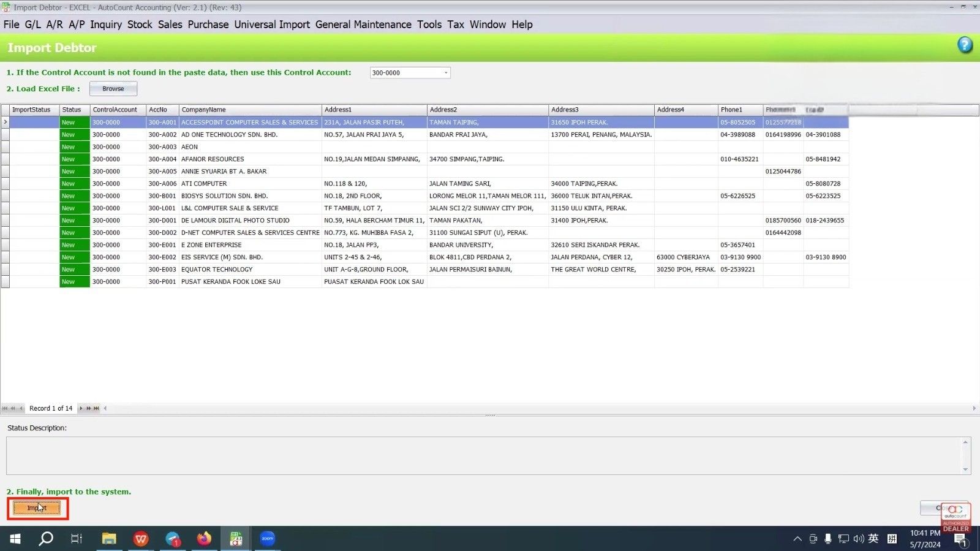980x551 pixels.
Task: Click the Phone1 column header
Action: click(x=741, y=110)
